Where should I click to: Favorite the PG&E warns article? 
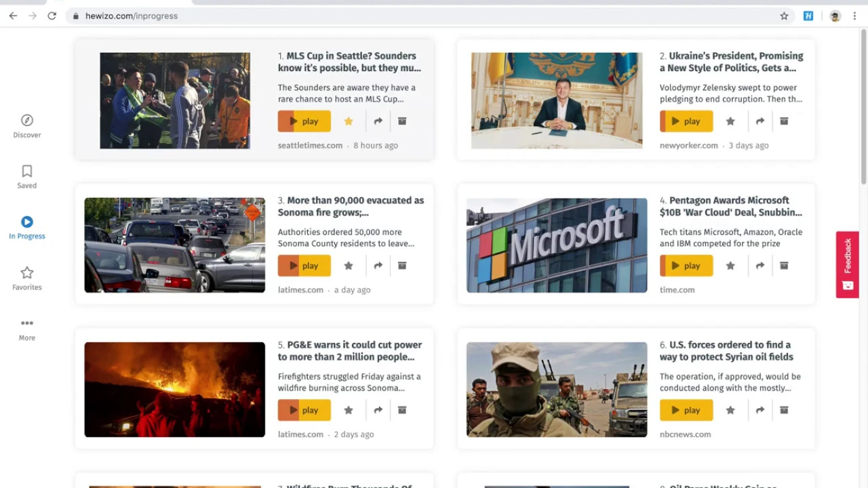coord(349,410)
